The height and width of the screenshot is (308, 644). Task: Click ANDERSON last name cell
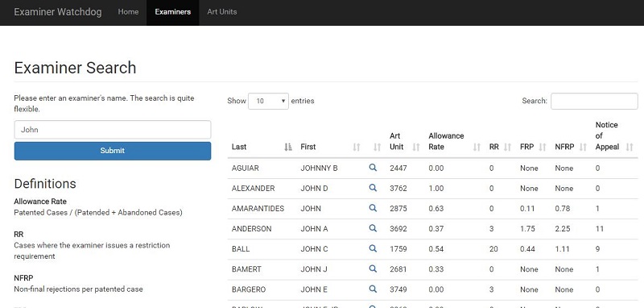pos(251,229)
